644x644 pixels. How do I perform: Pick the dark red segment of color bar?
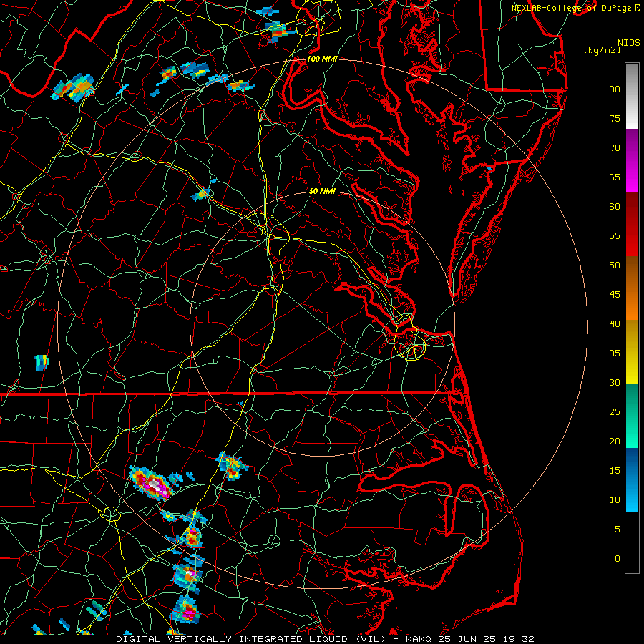(x=632, y=224)
